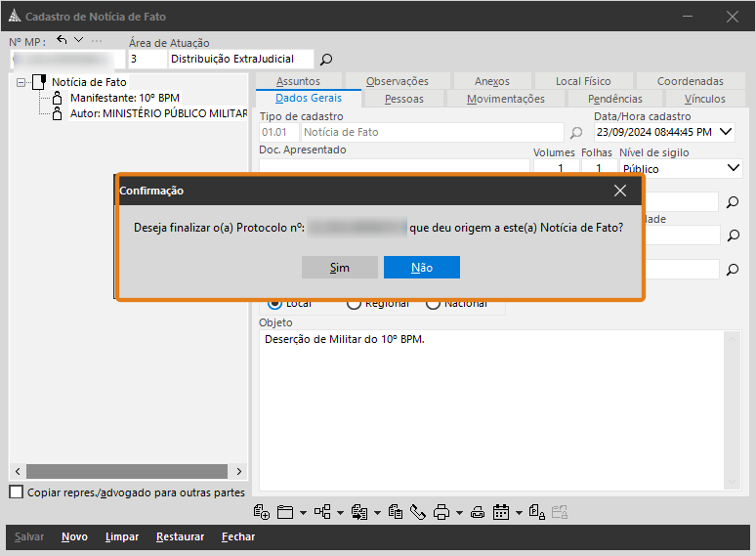The height and width of the screenshot is (556, 756).
Task: Click the calendar icon in the bottom toolbar
Action: 501,512
